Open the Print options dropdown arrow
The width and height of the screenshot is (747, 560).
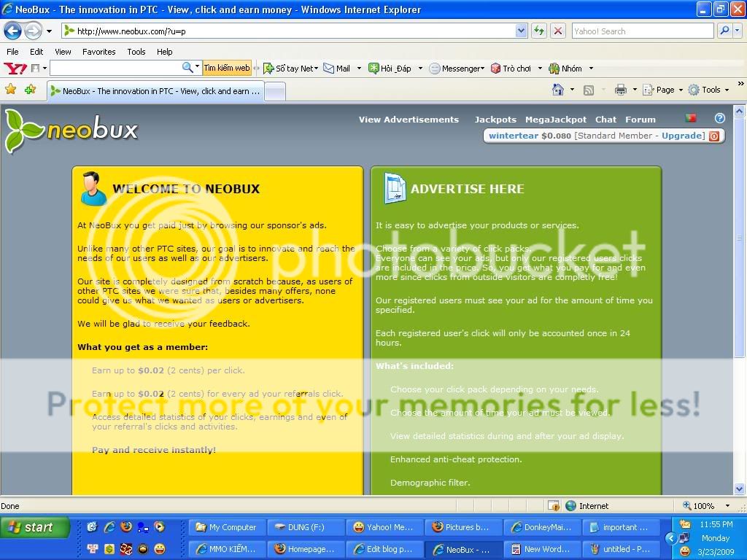(x=635, y=90)
